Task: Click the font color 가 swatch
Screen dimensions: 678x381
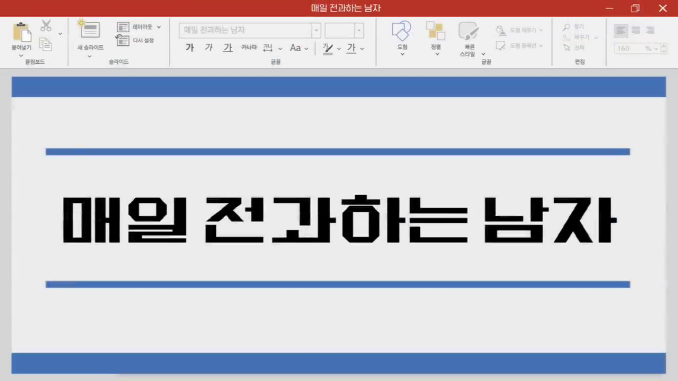Action: point(351,48)
